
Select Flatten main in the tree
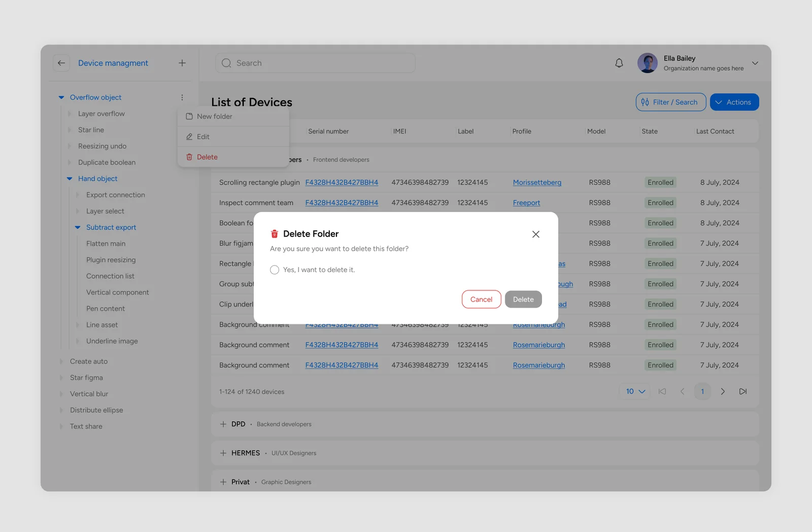click(x=106, y=244)
